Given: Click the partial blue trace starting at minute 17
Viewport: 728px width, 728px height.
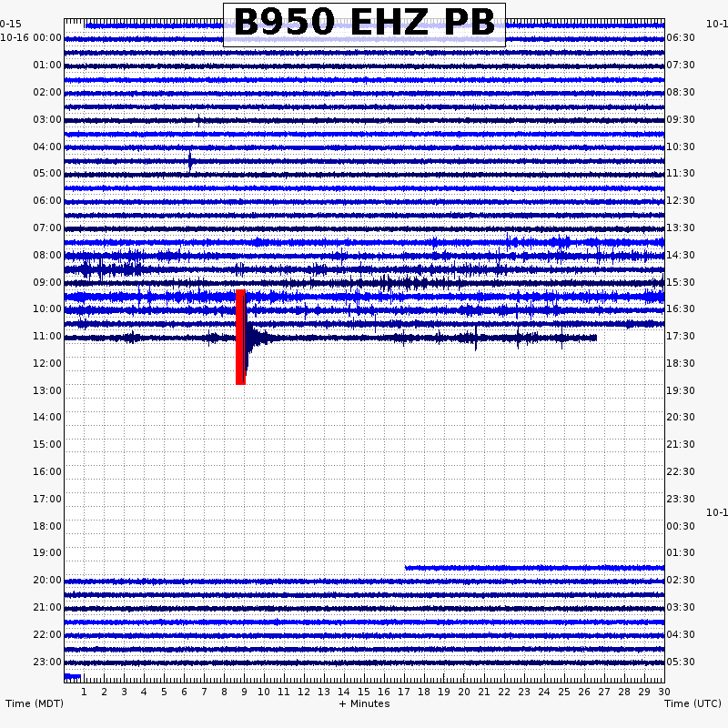Looking at the screenshot, I should click(x=534, y=567).
